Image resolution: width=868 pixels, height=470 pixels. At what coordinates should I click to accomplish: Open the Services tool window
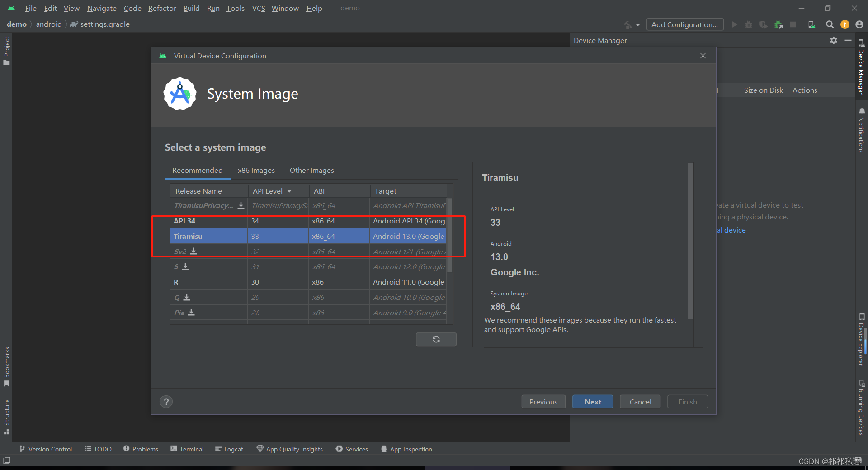pos(352,449)
